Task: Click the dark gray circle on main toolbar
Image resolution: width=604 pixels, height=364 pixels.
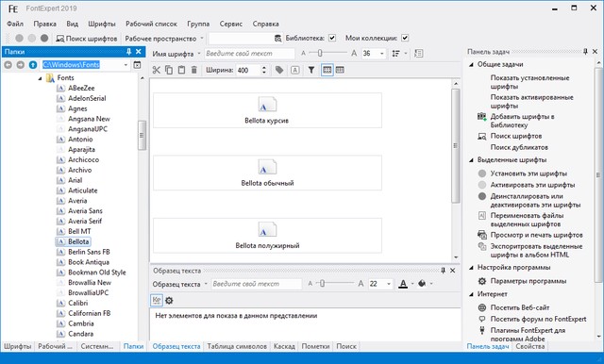Action: click(x=44, y=38)
